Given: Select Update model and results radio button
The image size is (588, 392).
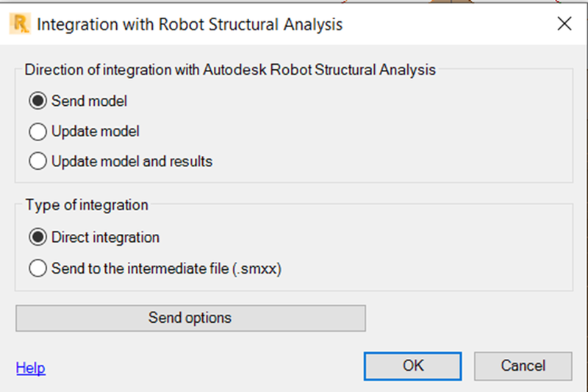Looking at the screenshot, I should point(38,161).
